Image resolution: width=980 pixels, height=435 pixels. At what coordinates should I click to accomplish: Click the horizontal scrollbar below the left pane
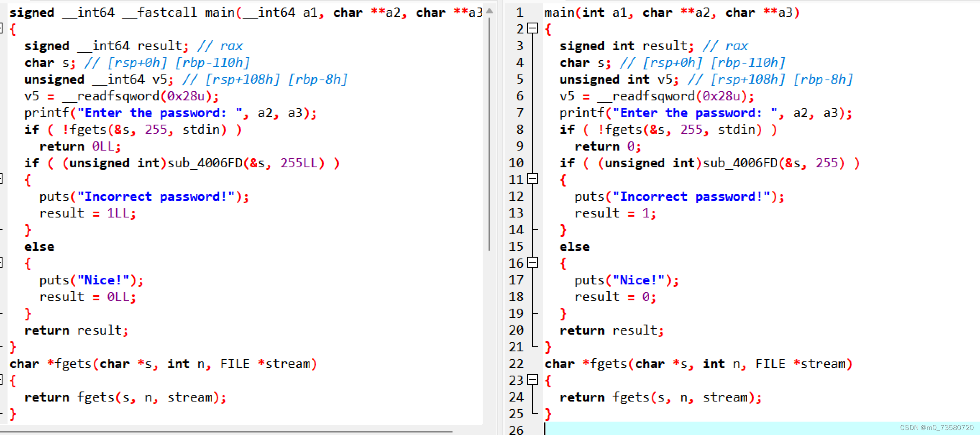point(226,431)
